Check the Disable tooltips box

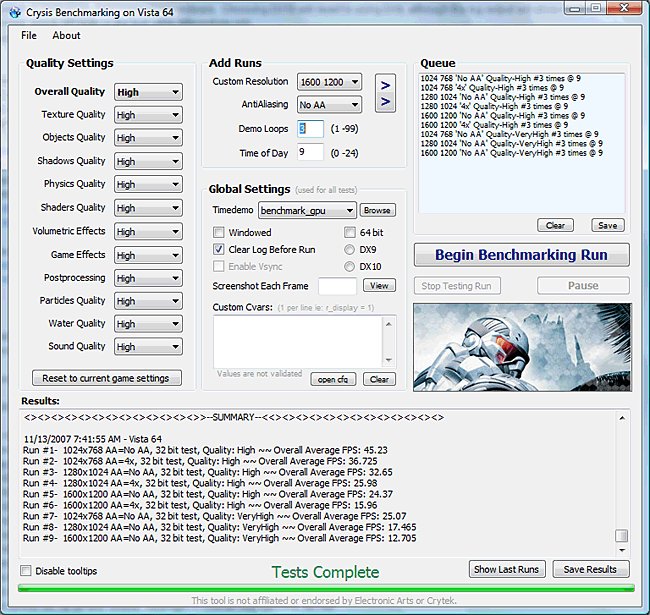coord(26,571)
